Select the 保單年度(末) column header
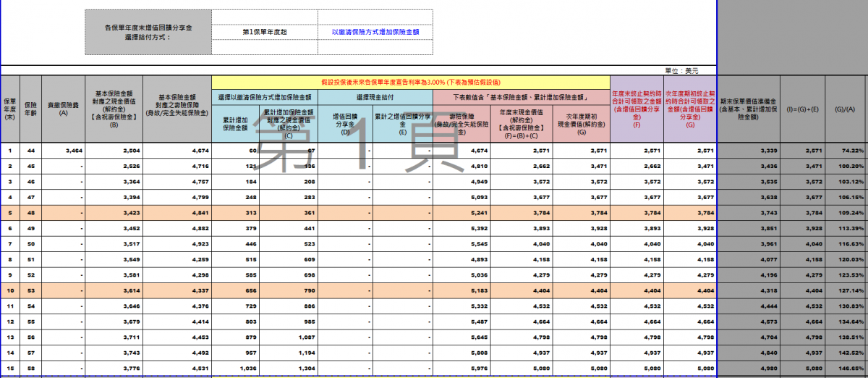 click(x=10, y=109)
